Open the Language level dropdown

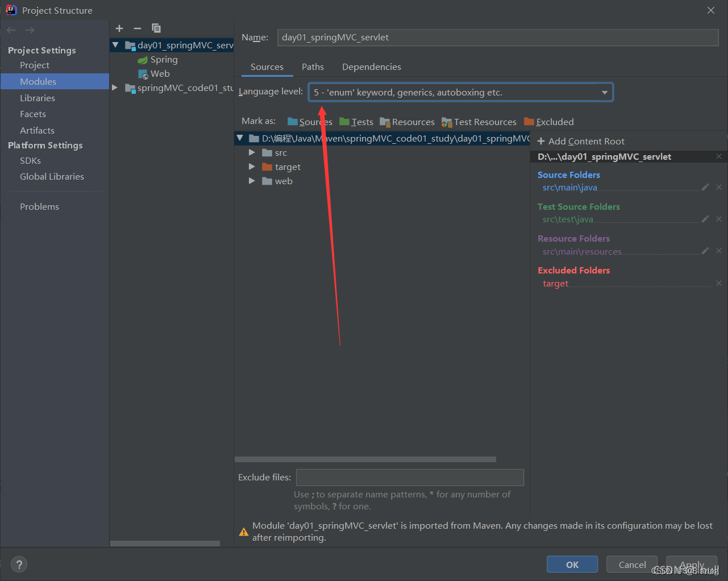click(x=605, y=92)
